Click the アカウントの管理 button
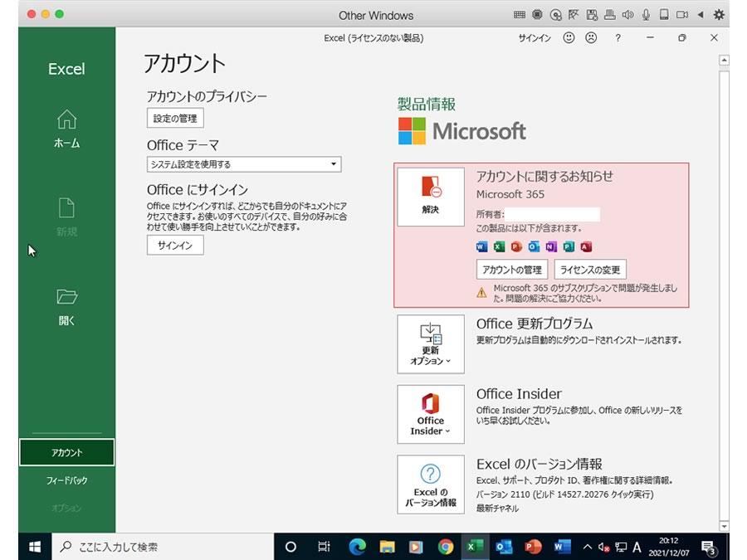 [511, 270]
